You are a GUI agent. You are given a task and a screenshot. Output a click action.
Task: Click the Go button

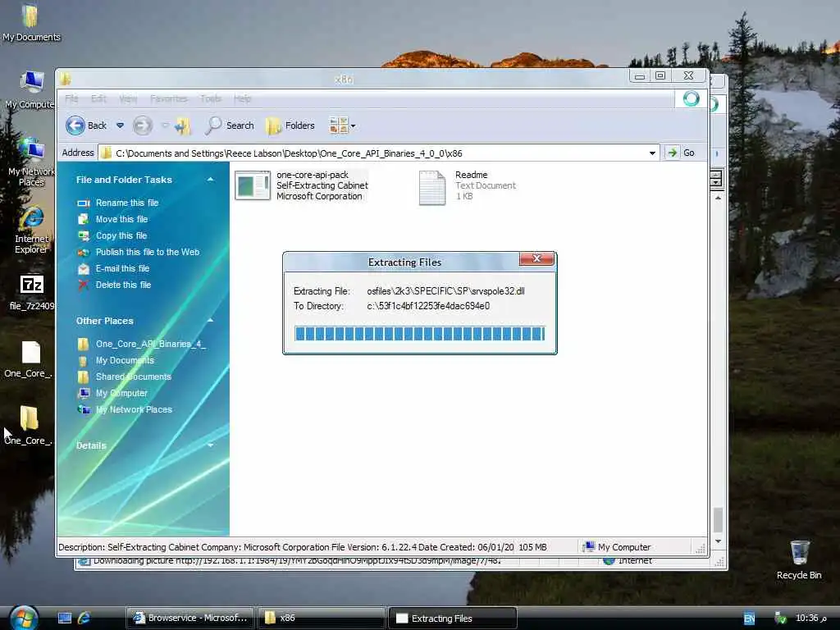tap(681, 153)
